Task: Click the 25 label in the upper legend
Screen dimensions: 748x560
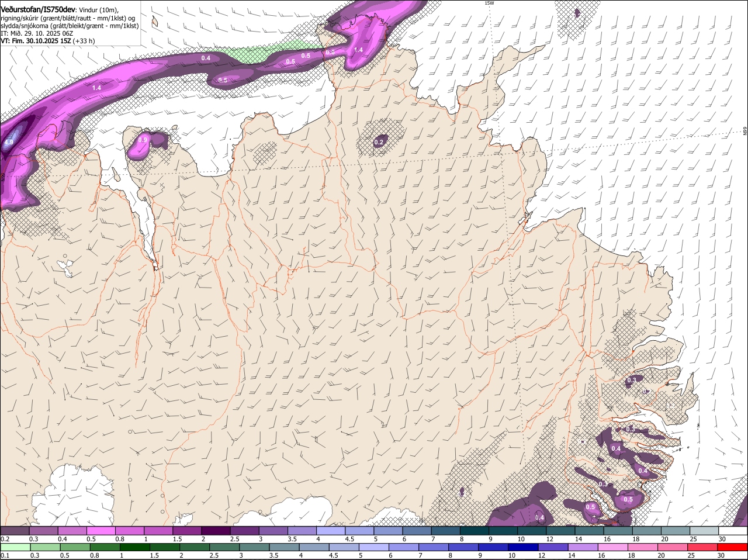Action: tap(694, 538)
